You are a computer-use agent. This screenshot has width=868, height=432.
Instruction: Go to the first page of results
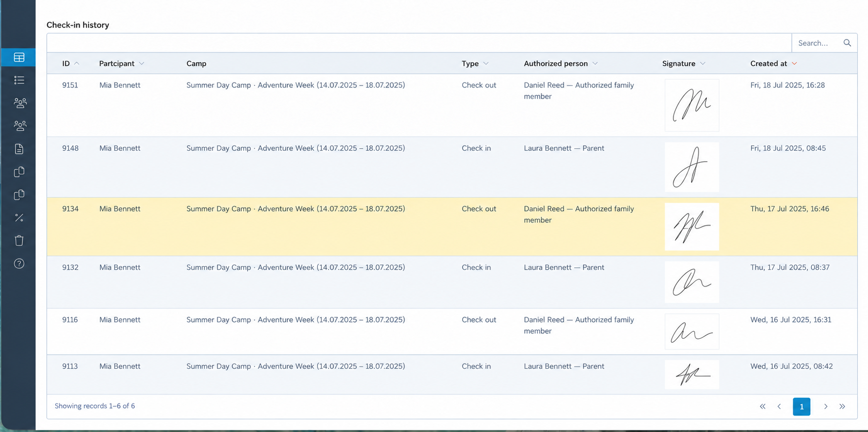762,407
